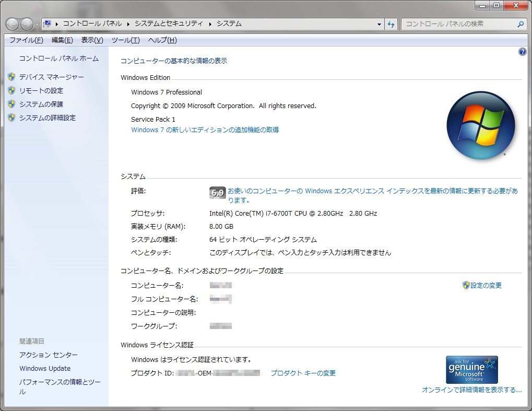Image resolution: width=532 pixels, height=411 pixels.
Task: Click the 8.00 GB RAM value
Action: click(221, 226)
